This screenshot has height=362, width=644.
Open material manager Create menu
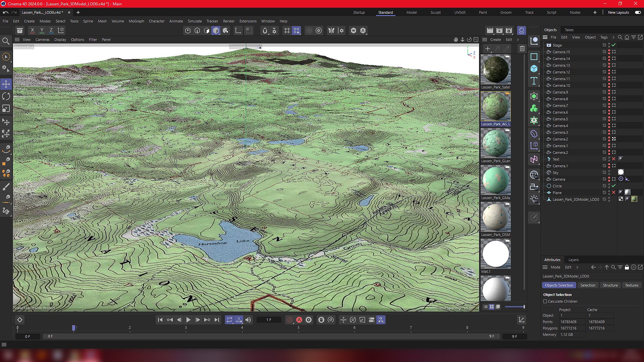tap(495, 40)
